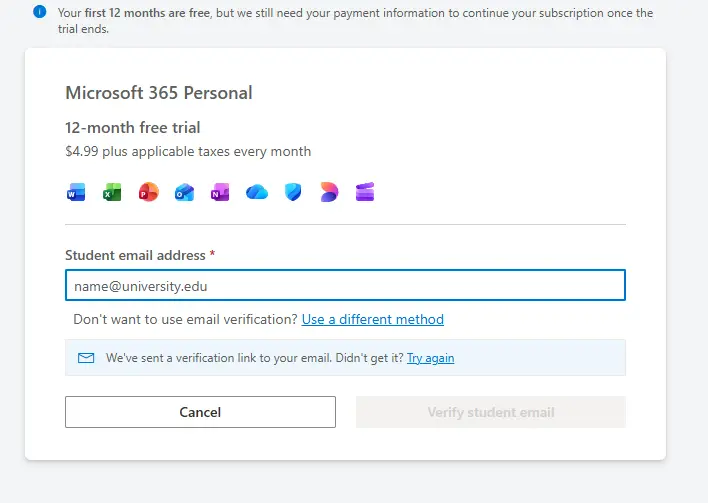708x503 pixels.
Task: Click the OneDrive cloud icon
Action: 257,192
